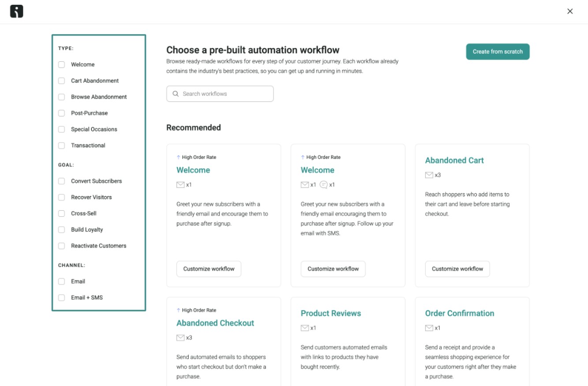The height and width of the screenshot is (386, 588).
Task: Check the Email channel filter
Action: [x=61, y=281]
